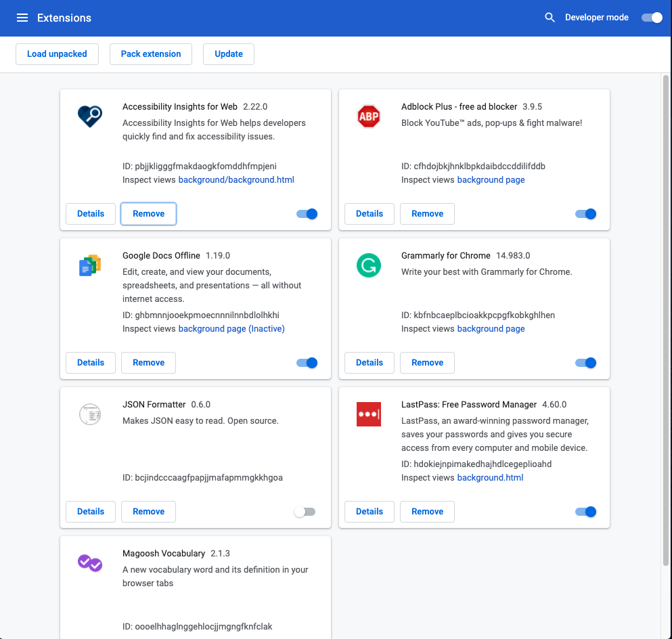
Task: Click the Google Docs Offline icon
Action: [90, 265]
